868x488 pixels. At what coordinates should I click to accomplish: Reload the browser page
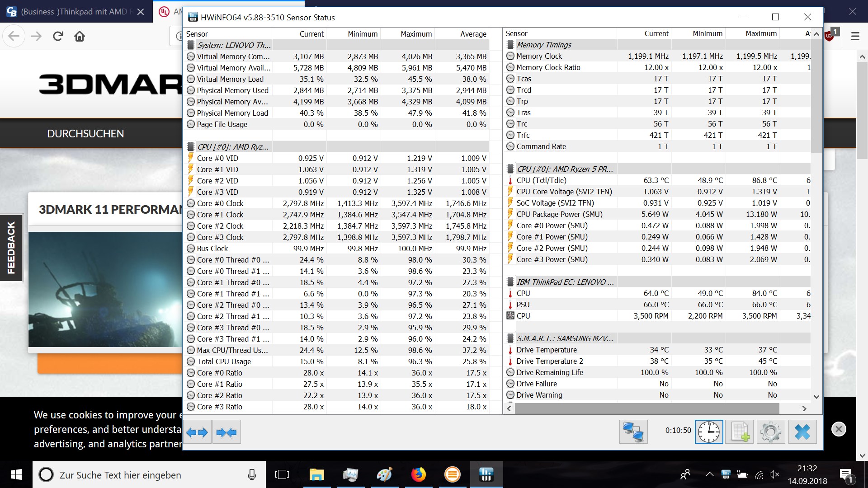pyautogui.click(x=58, y=36)
